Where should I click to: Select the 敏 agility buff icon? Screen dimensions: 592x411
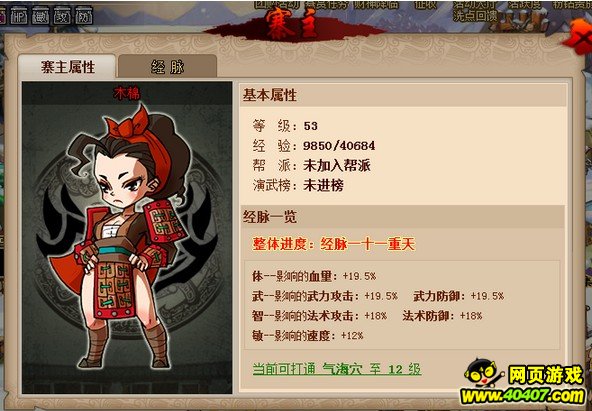pyautogui.click(x=40, y=16)
